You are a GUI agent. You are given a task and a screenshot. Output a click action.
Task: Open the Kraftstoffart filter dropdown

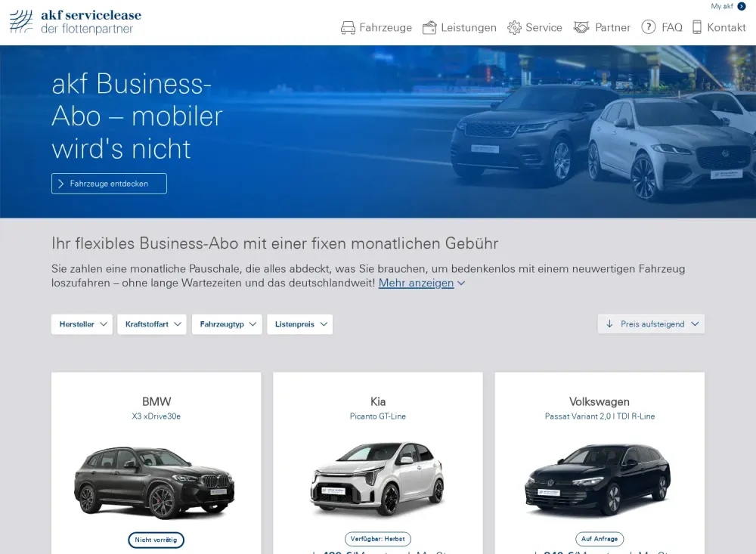point(153,324)
